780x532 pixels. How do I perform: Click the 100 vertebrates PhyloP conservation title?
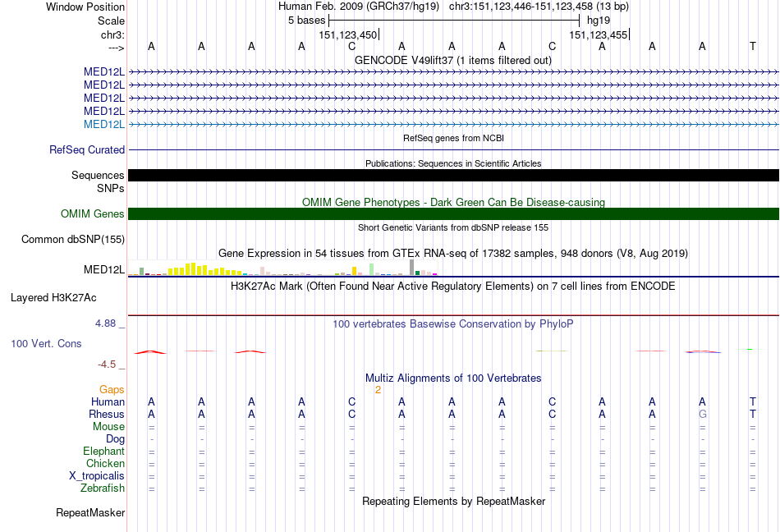[453, 324]
